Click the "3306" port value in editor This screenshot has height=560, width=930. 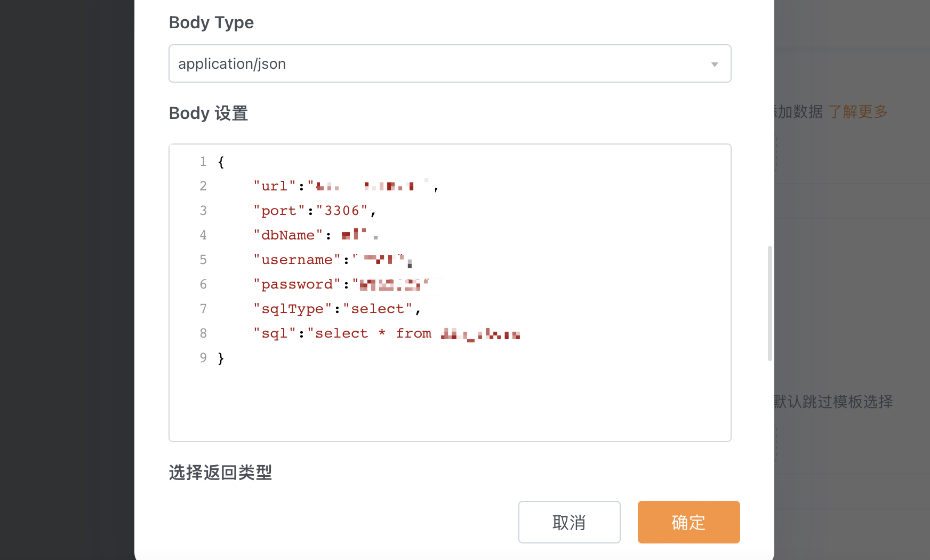pos(342,211)
